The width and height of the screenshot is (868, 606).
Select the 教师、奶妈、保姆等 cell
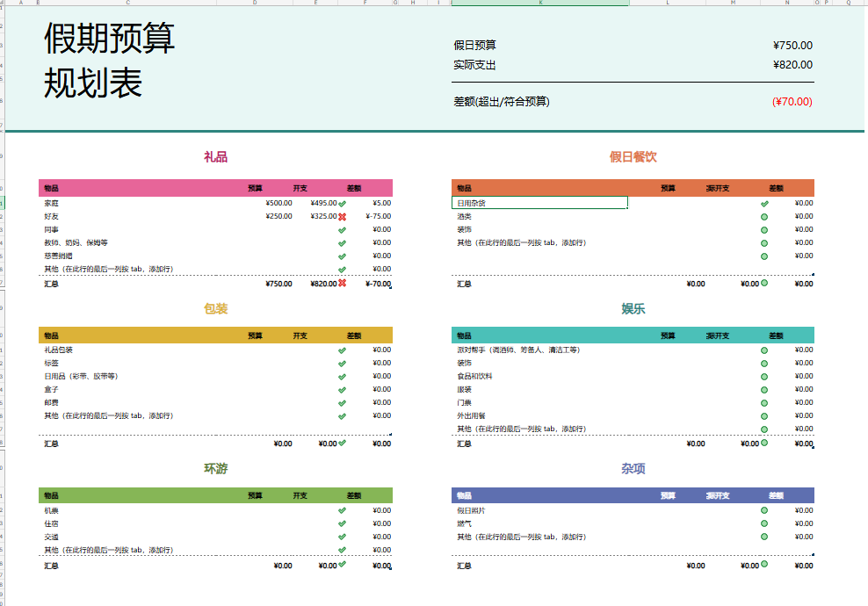[76, 243]
